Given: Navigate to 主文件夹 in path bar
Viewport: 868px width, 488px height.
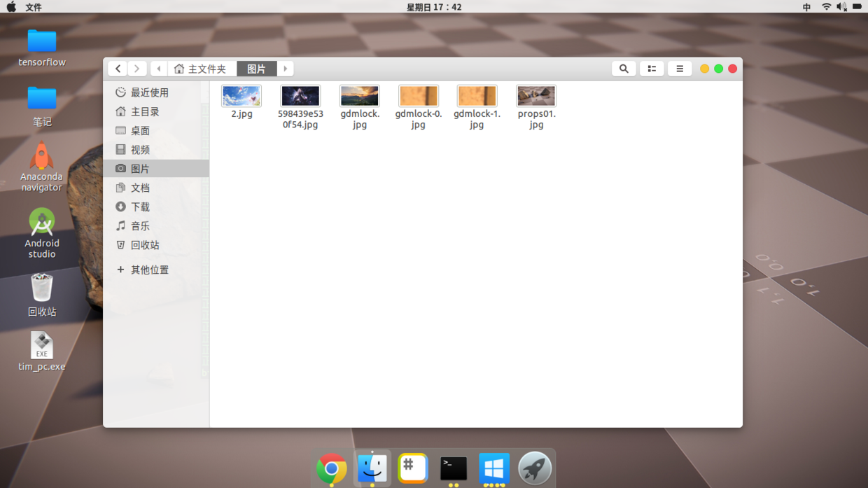Looking at the screenshot, I should [201, 69].
